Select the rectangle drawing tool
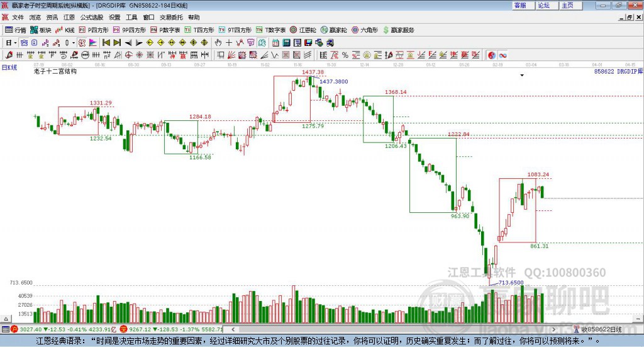The width and height of the screenshot is (644, 347). tap(220, 55)
